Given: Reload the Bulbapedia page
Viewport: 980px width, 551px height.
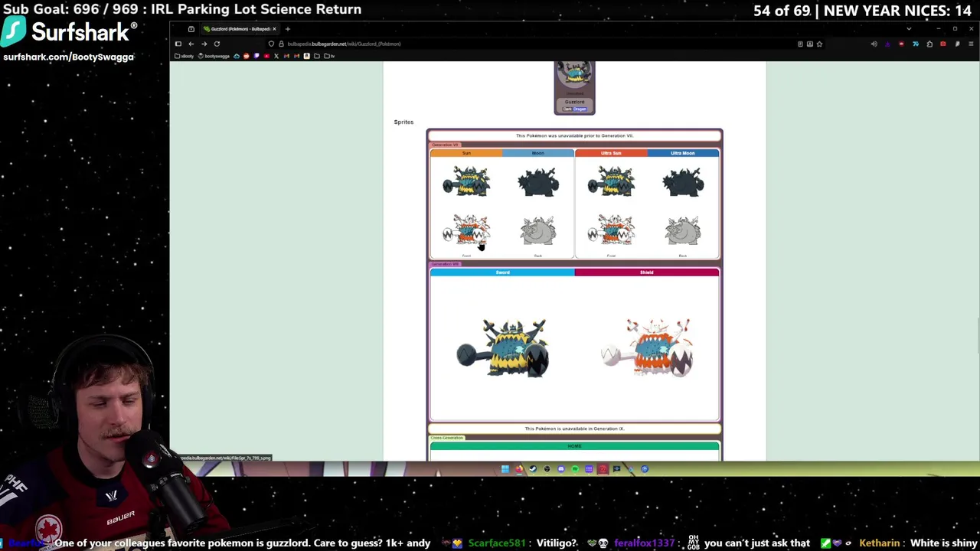Looking at the screenshot, I should click(x=217, y=44).
